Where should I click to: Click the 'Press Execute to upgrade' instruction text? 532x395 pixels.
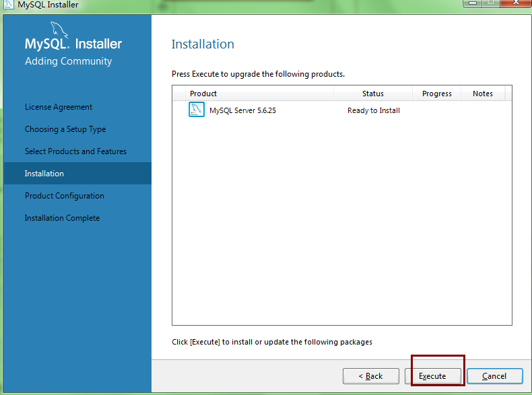258,74
